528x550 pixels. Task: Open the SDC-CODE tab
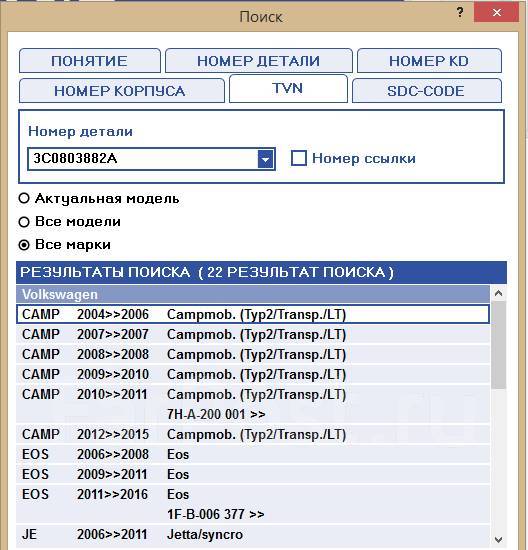click(x=427, y=91)
